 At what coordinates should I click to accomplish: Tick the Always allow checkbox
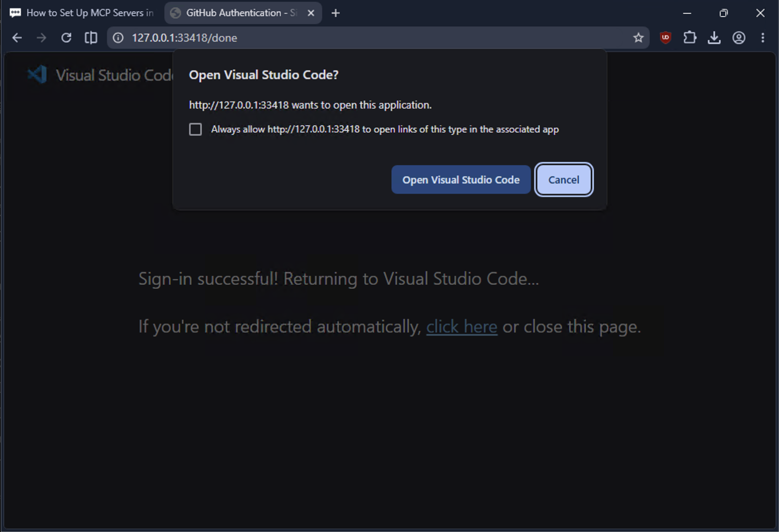pos(195,129)
